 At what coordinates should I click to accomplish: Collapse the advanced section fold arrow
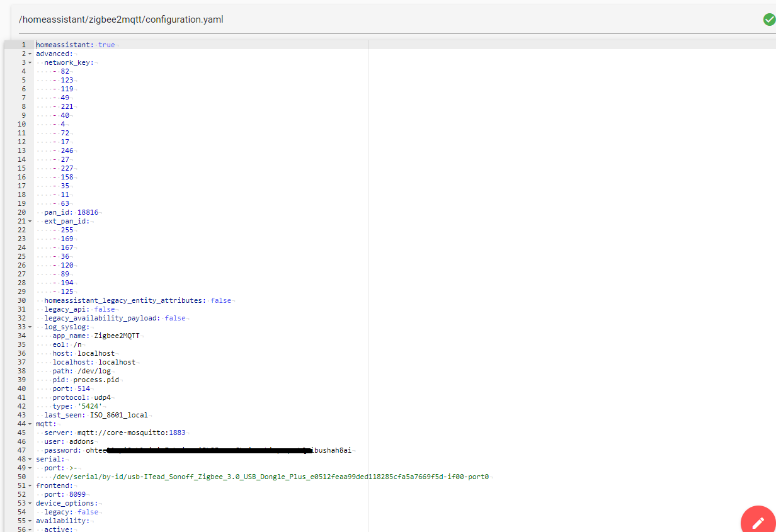tap(30, 54)
